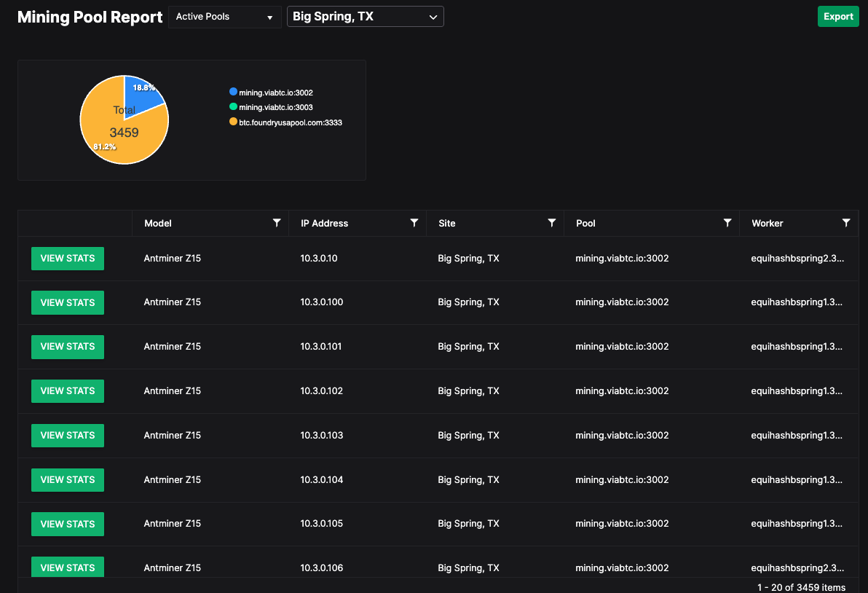Open the Site column filter icon
The width and height of the screenshot is (868, 593).
[551, 223]
